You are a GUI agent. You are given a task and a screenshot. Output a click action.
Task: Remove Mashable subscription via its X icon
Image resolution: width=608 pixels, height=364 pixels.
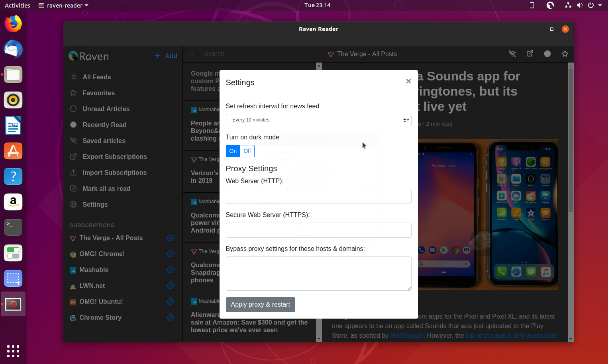pos(171,270)
